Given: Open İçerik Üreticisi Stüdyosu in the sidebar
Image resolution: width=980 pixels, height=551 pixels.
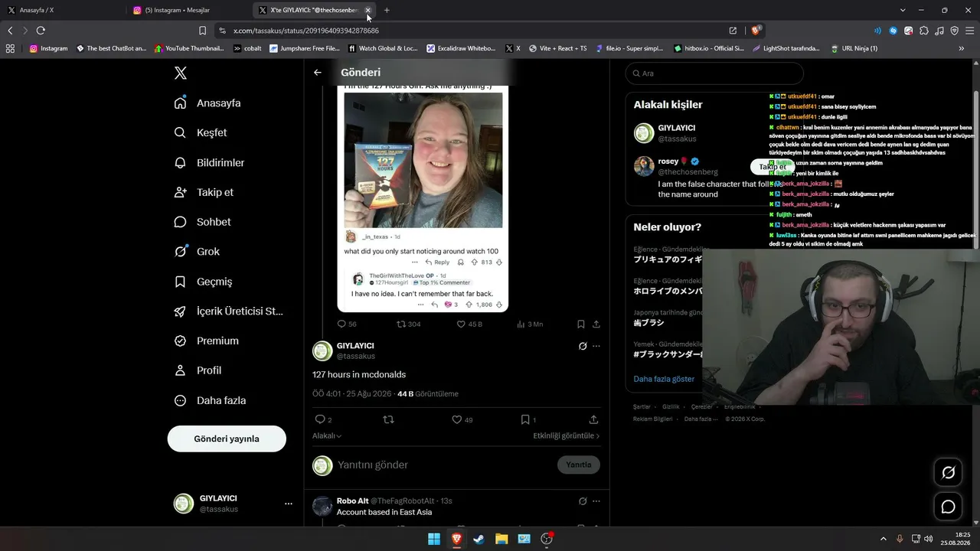Looking at the screenshot, I should tap(229, 311).
